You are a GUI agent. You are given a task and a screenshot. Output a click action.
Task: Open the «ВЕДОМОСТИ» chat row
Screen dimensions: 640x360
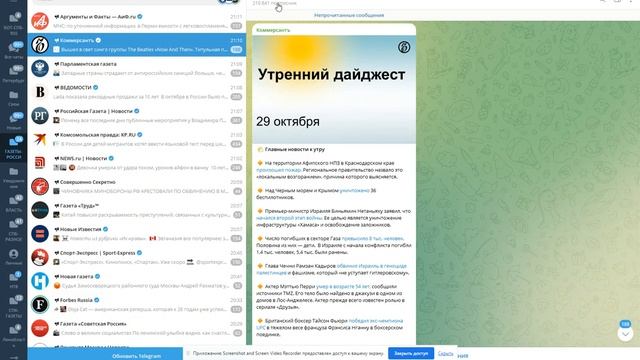click(137, 92)
